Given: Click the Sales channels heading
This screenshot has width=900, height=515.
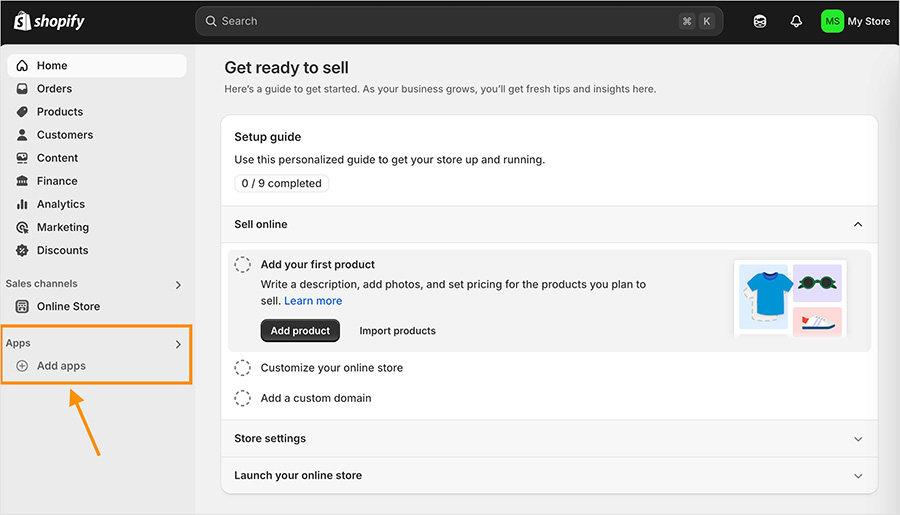Looking at the screenshot, I should [41, 284].
